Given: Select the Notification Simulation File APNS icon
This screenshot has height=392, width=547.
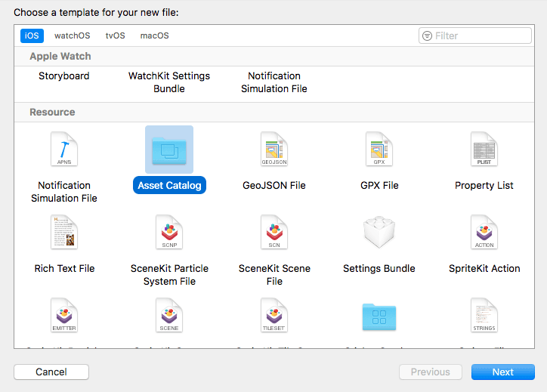Looking at the screenshot, I should click(64, 150).
